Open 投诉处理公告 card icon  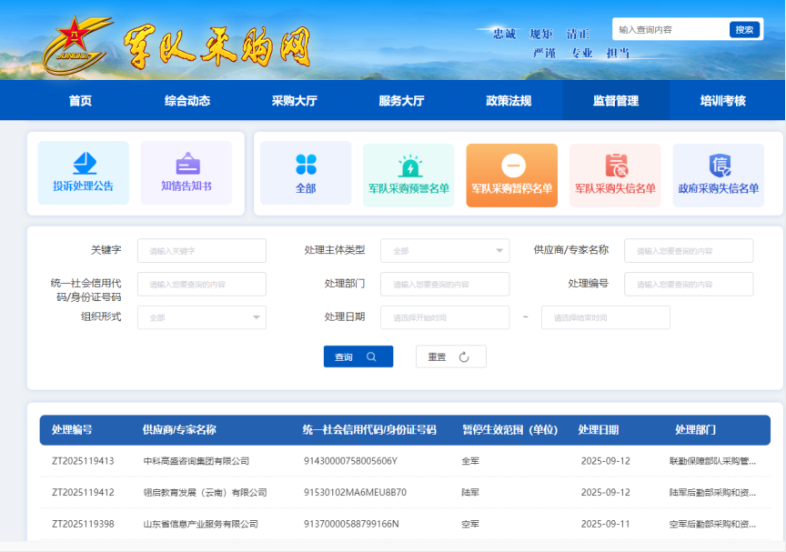pyautogui.click(x=84, y=163)
